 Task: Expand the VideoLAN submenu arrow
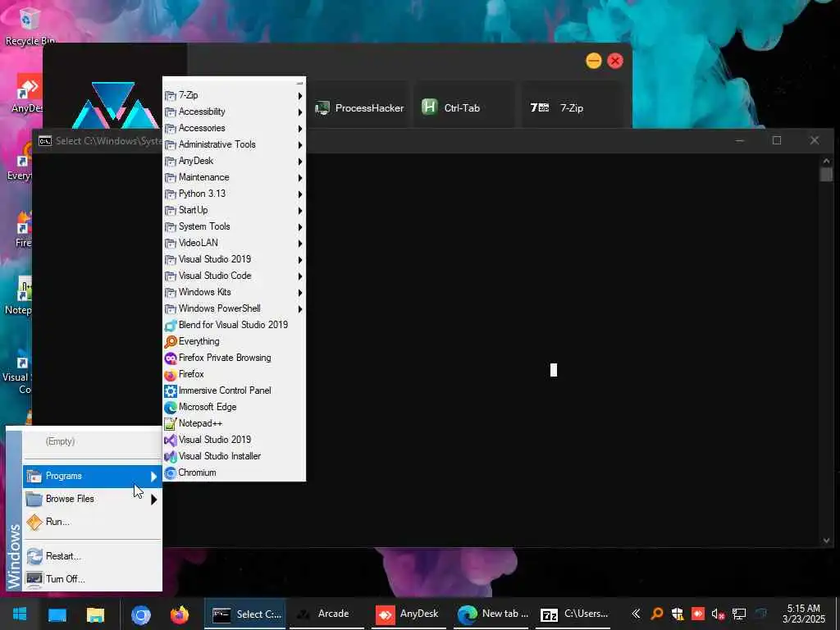tap(300, 243)
